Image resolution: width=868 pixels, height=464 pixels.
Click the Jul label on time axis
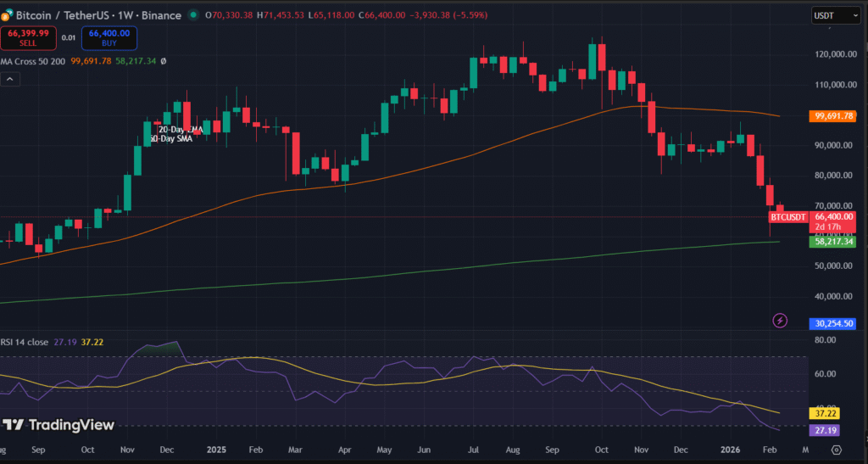point(473,450)
